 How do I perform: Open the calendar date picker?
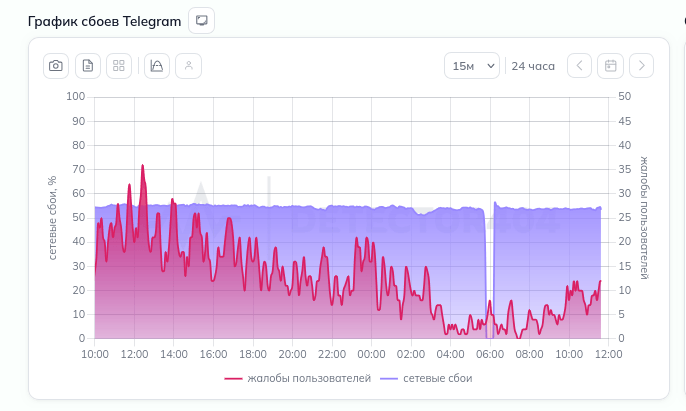pos(610,66)
